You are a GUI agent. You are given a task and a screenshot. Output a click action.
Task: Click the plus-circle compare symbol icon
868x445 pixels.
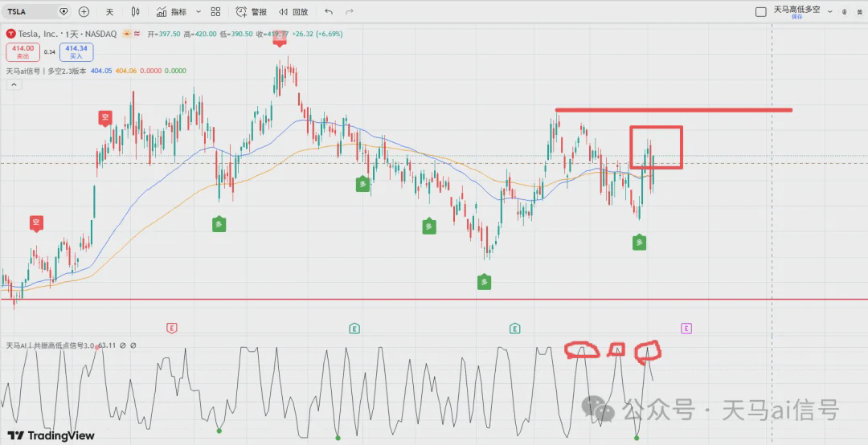(x=84, y=11)
